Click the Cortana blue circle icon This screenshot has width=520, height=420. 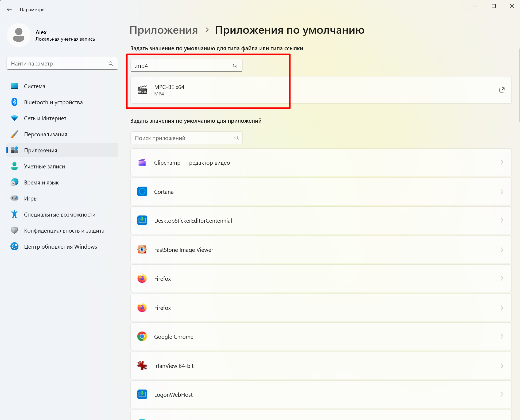[x=142, y=192]
